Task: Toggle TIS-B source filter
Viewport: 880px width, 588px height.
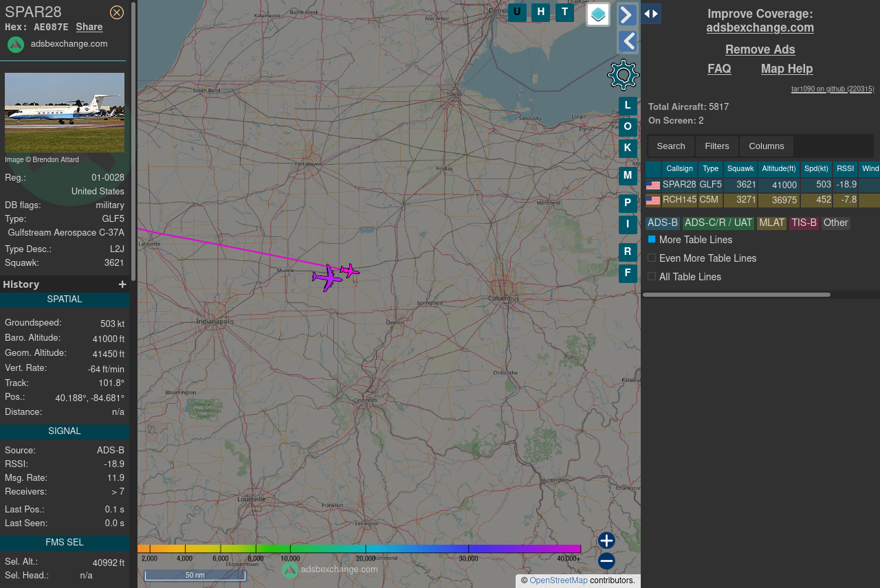Action: click(x=804, y=223)
